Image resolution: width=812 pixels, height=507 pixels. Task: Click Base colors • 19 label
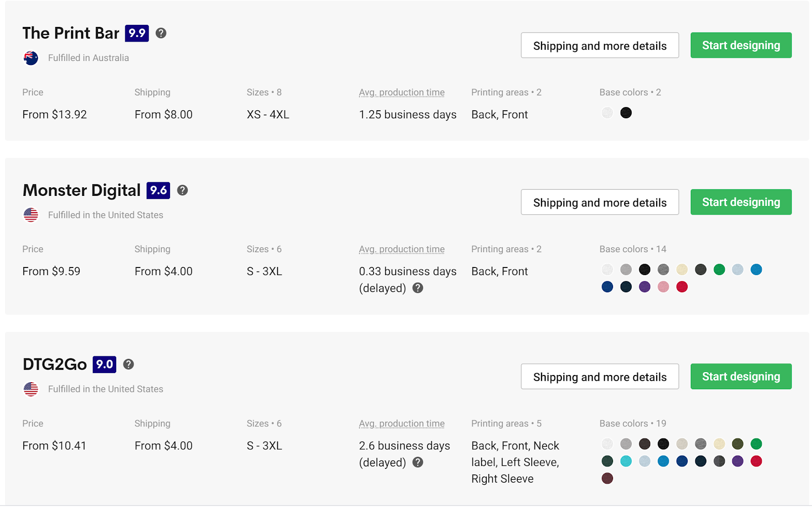pos(633,424)
